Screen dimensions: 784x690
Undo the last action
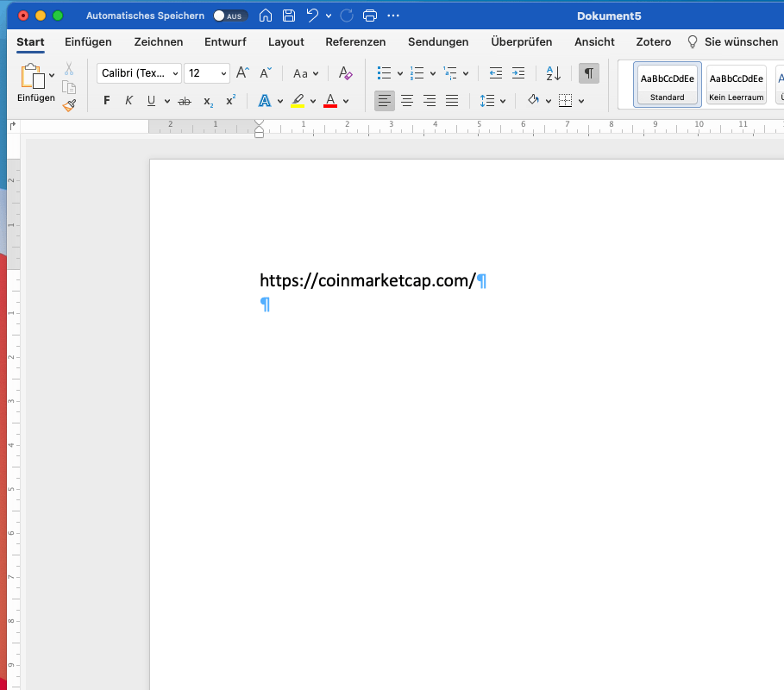(x=312, y=16)
